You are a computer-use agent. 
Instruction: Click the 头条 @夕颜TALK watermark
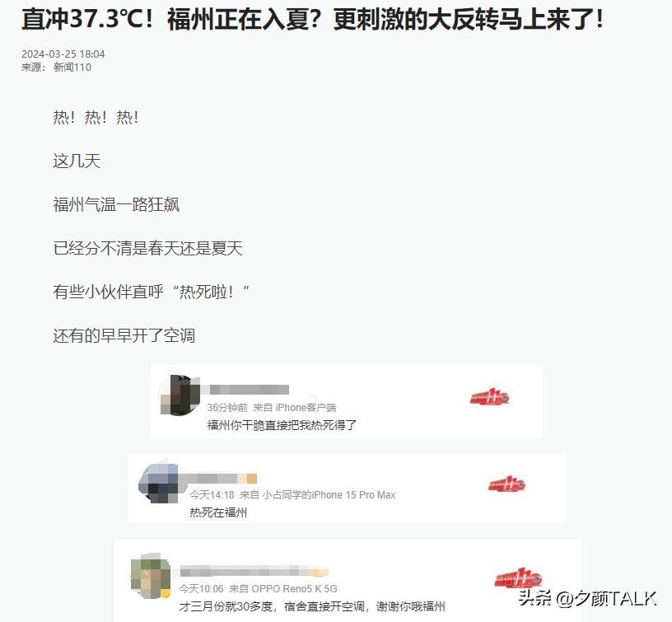pos(587,598)
